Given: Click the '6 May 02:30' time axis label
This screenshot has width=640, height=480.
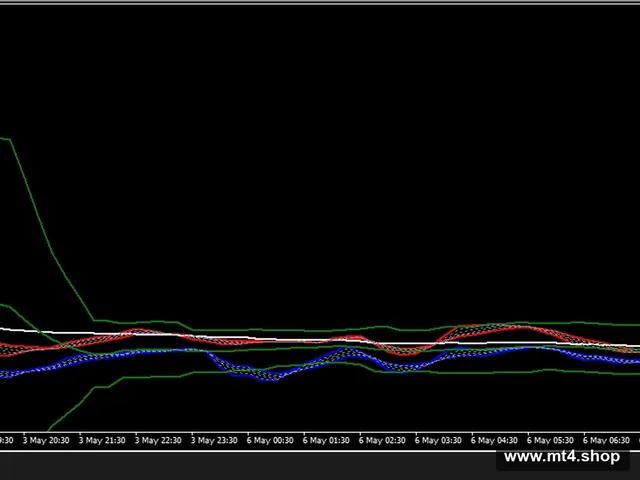Looking at the screenshot, I should click(382, 441).
